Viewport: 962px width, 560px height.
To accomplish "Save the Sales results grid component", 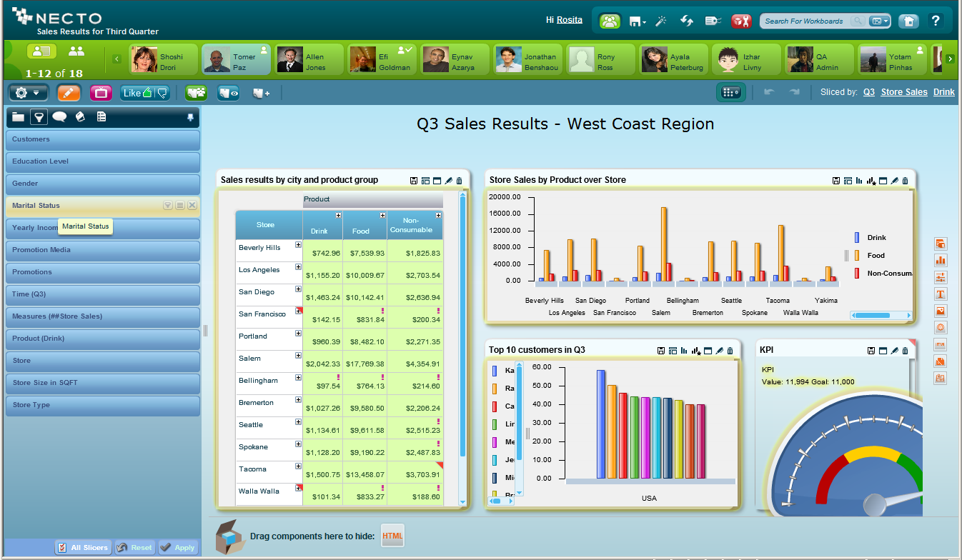I will tap(414, 181).
